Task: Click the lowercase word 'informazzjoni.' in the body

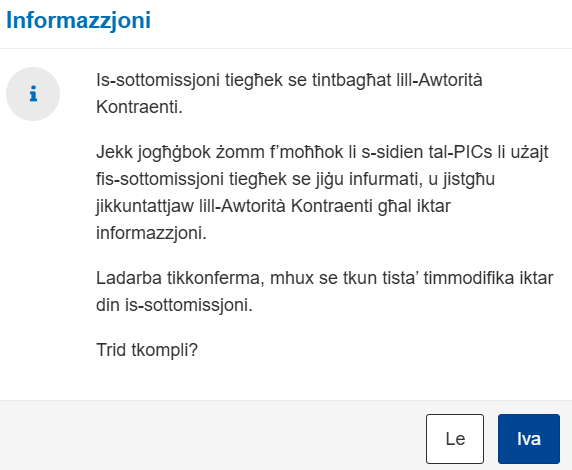Action: (x=151, y=233)
